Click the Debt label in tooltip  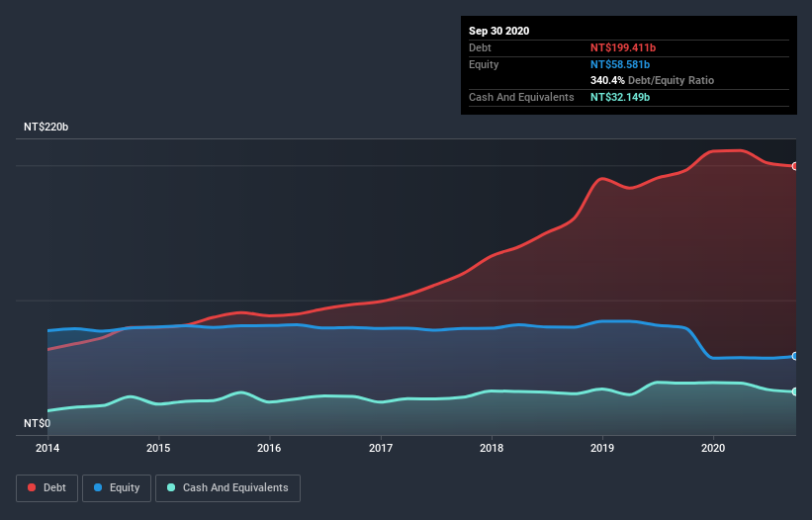[480, 47]
